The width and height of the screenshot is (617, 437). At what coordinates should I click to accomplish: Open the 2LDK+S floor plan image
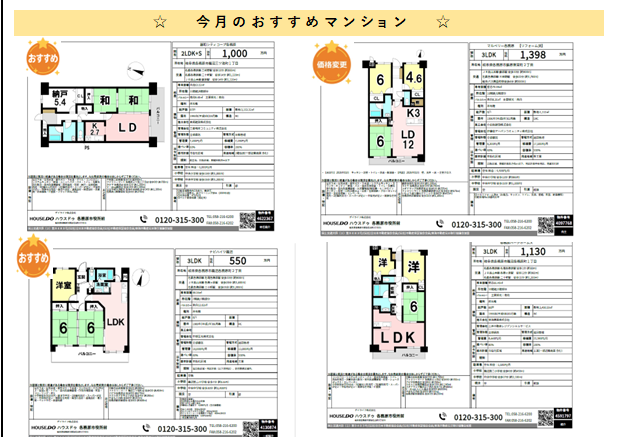pos(99,114)
